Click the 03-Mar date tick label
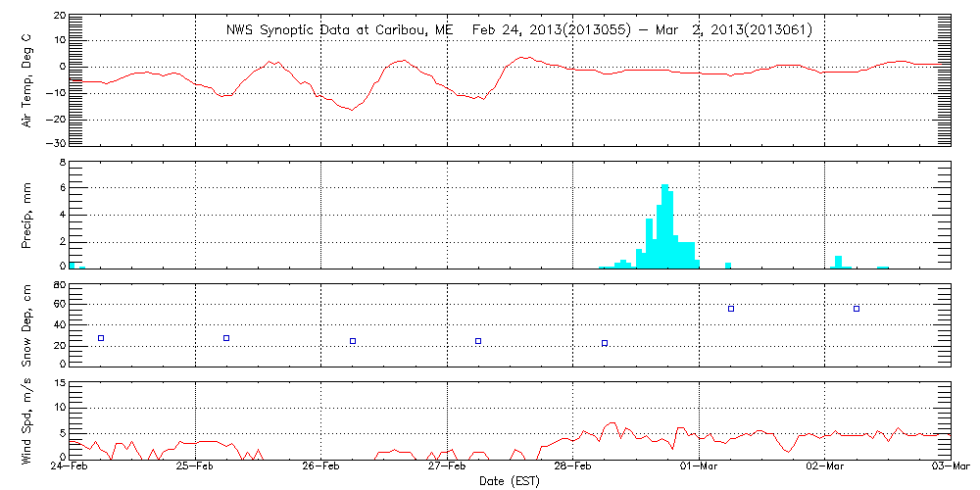 click(951, 469)
